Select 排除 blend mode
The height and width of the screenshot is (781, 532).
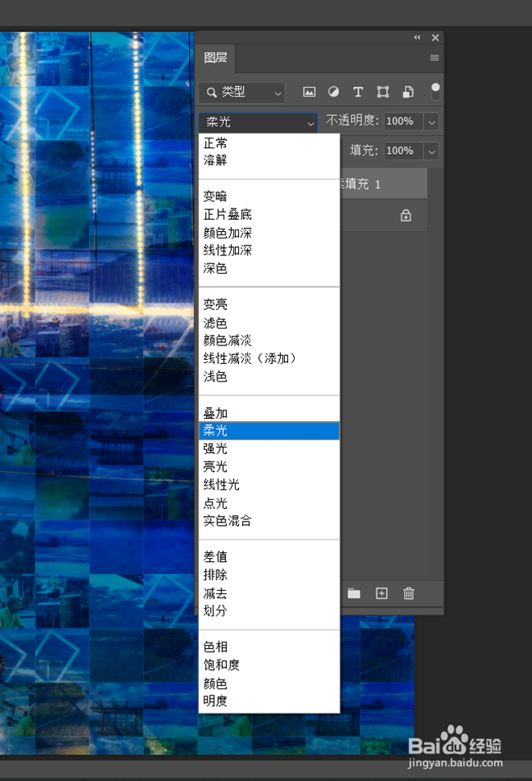click(270, 575)
